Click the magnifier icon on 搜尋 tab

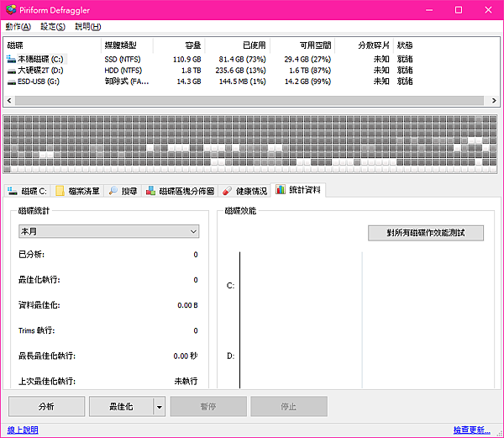(113, 191)
